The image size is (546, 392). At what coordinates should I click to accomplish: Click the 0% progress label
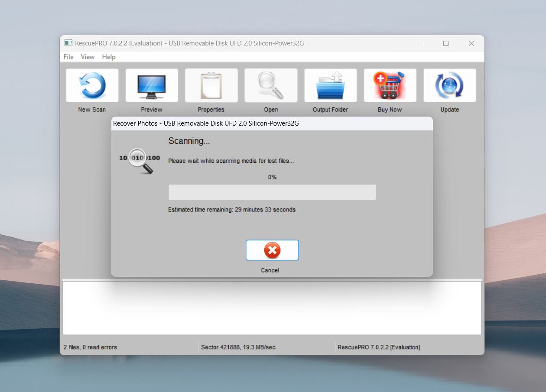(272, 177)
